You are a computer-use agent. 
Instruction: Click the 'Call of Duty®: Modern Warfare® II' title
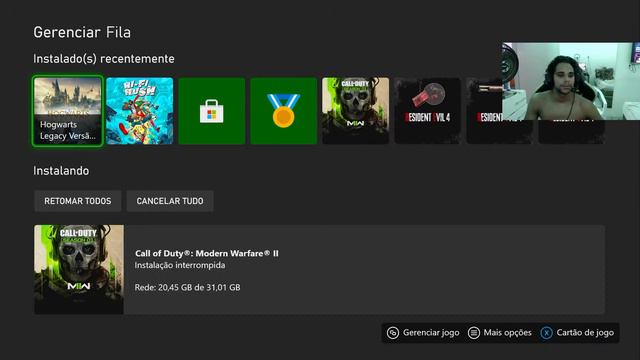pyautogui.click(x=207, y=253)
